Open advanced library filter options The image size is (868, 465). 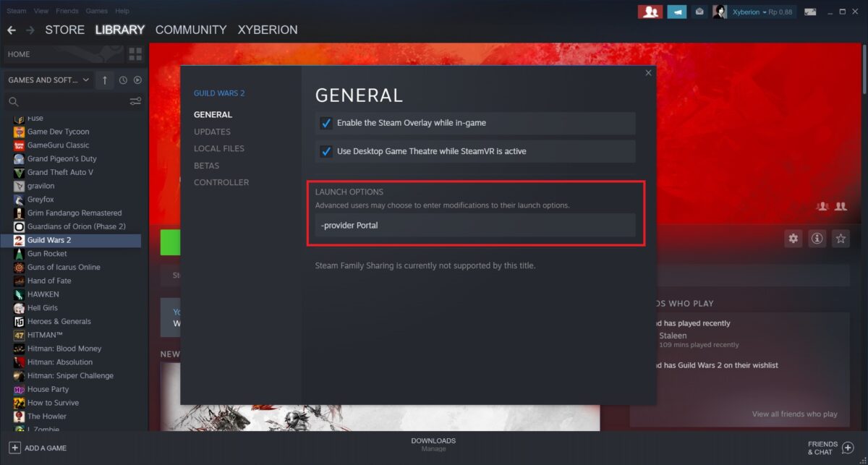(x=135, y=101)
